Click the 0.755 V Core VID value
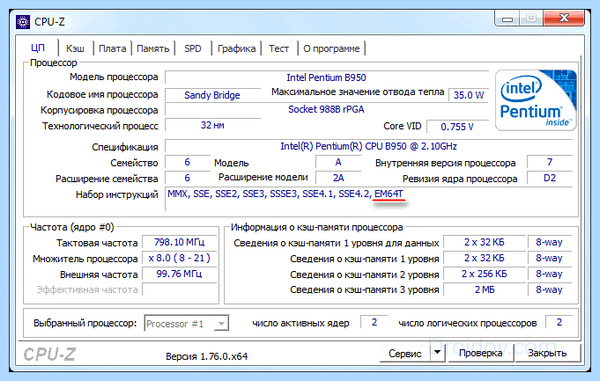 (457, 127)
